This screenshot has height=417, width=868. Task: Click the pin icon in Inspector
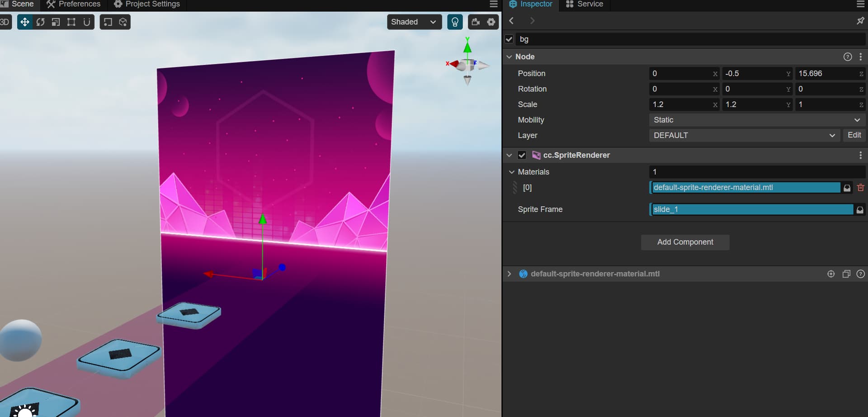[860, 21]
